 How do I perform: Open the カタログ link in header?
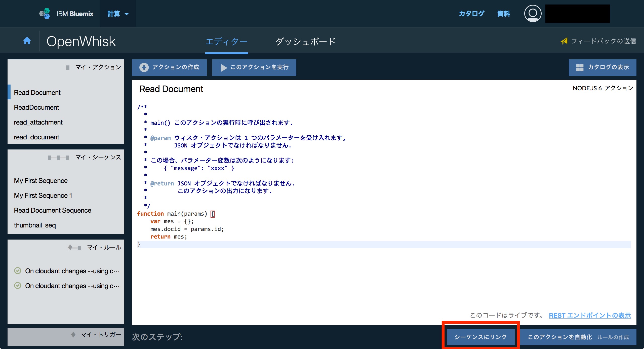(471, 14)
